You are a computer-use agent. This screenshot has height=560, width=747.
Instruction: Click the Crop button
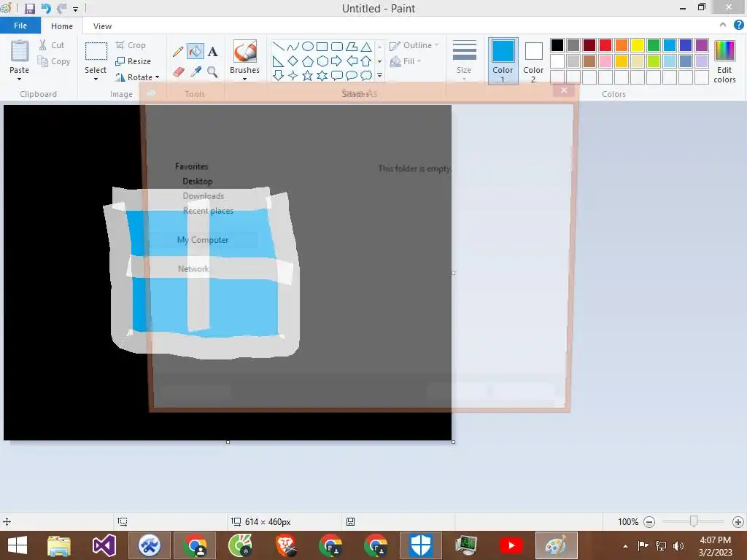[x=131, y=45]
